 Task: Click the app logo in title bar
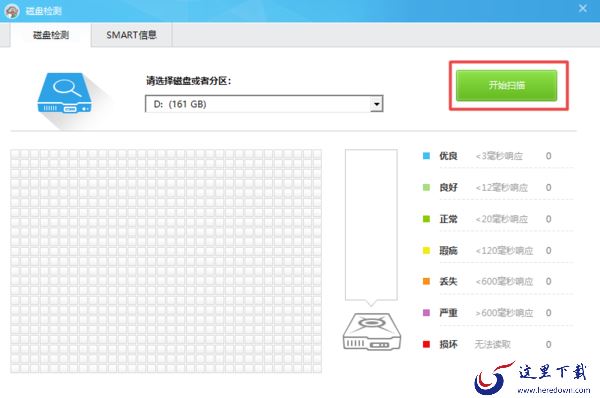[x=11, y=11]
